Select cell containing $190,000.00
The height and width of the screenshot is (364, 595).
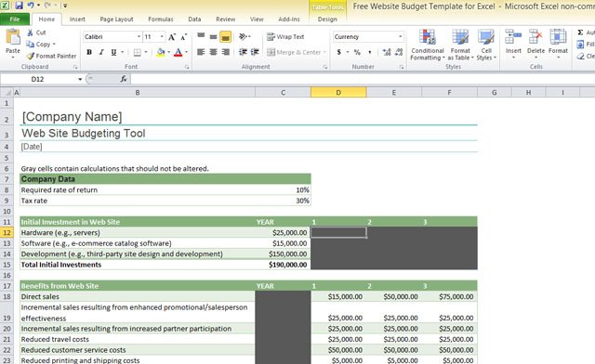pos(283,265)
